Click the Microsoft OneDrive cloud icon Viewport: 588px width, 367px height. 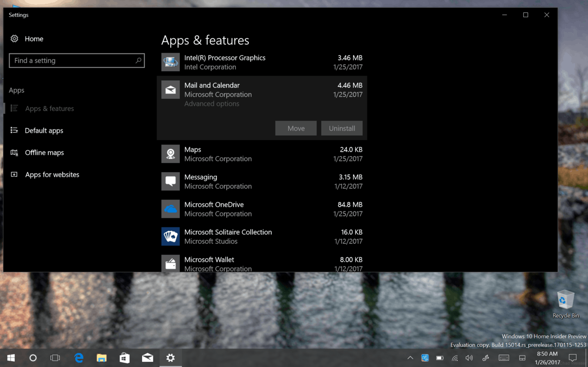(170, 209)
